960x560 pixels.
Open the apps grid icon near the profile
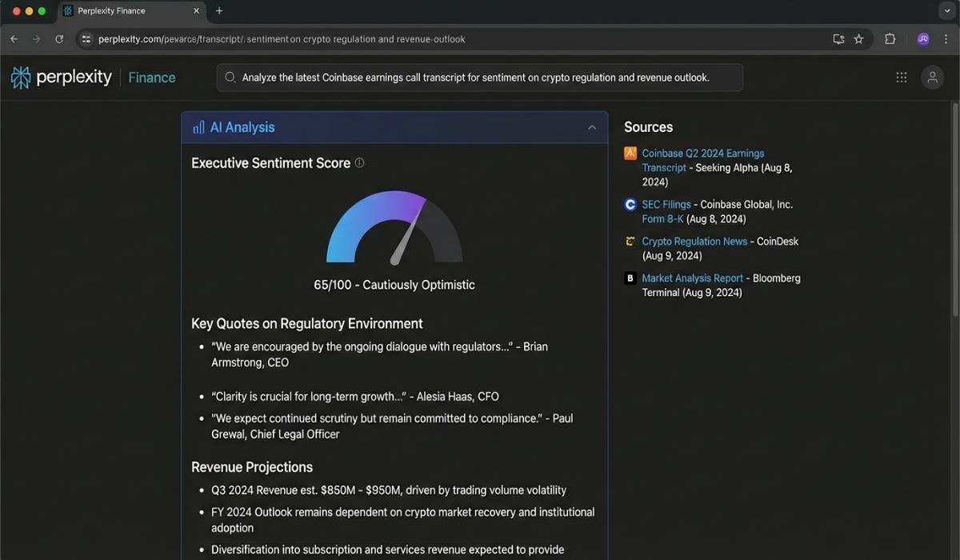[x=901, y=77]
